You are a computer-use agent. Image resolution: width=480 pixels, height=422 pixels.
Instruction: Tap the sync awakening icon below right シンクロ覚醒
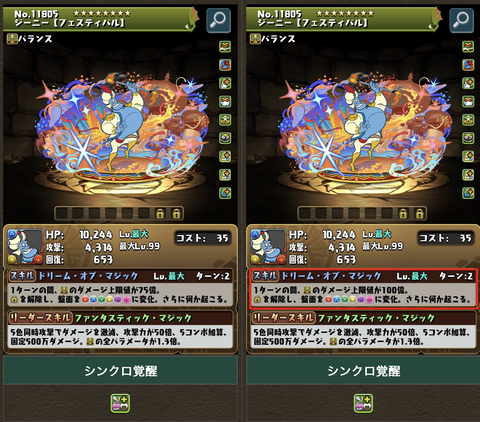tap(363, 403)
